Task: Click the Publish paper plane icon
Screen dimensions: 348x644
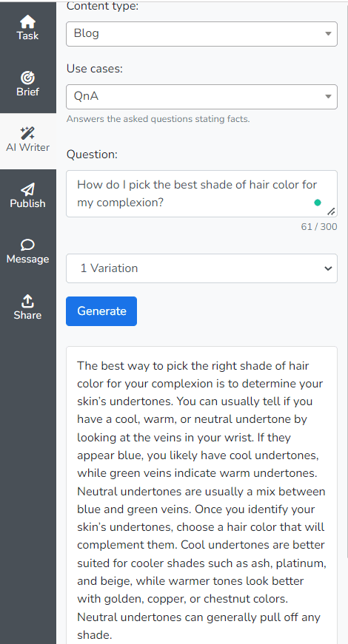Action: click(x=27, y=189)
